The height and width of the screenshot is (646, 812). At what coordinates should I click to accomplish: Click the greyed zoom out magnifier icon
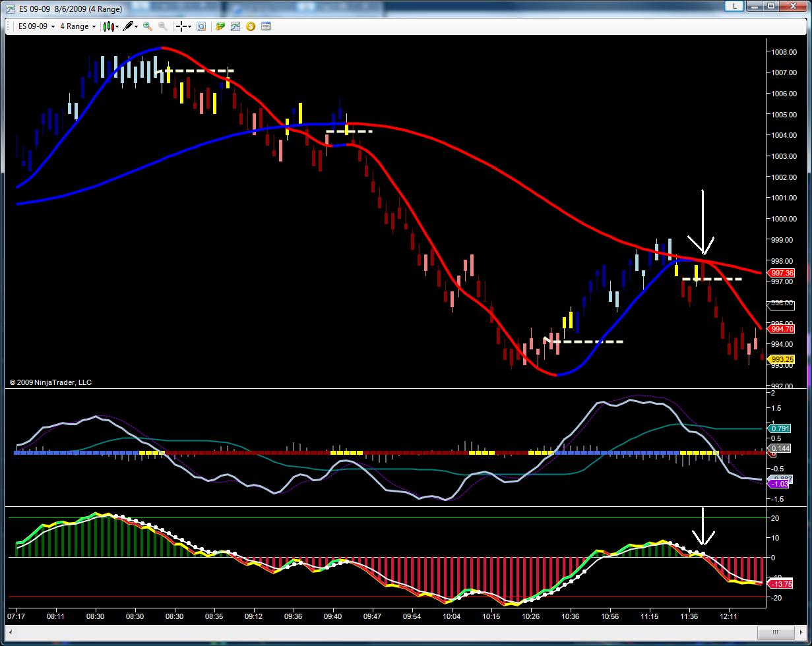[x=162, y=26]
